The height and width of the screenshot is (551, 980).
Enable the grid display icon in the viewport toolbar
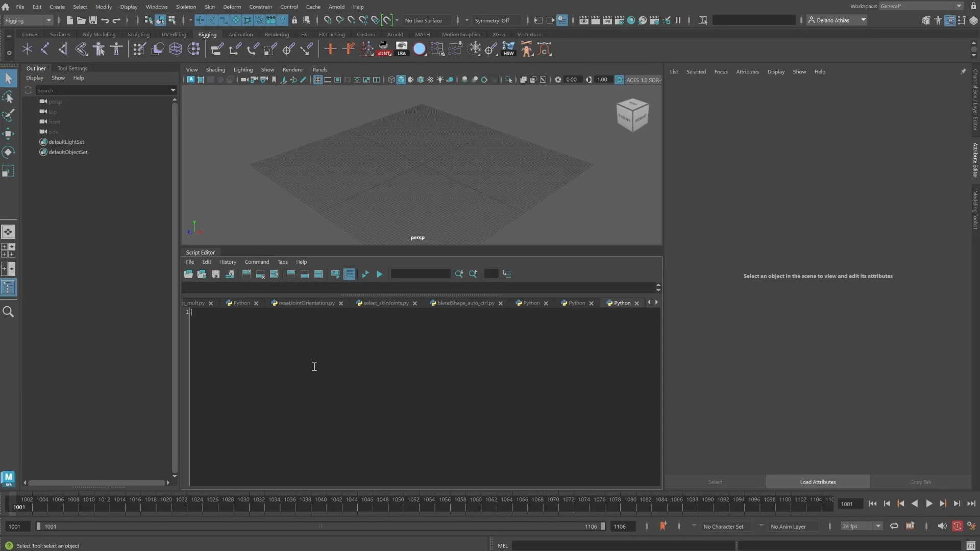tap(318, 80)
